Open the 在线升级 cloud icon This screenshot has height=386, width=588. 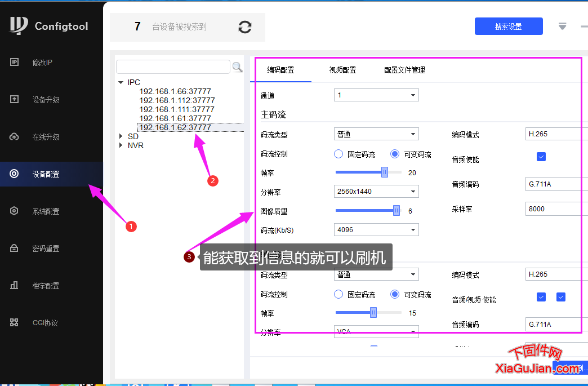pos(14,136)
